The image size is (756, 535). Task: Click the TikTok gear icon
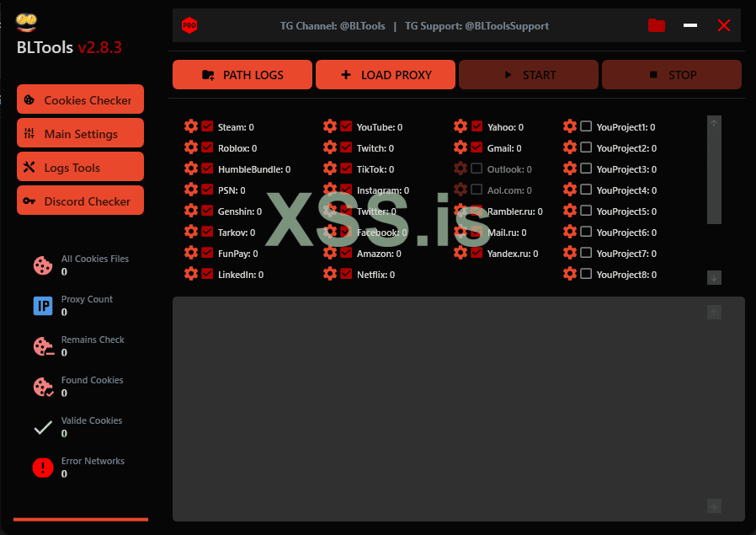[x=330, y=169]
